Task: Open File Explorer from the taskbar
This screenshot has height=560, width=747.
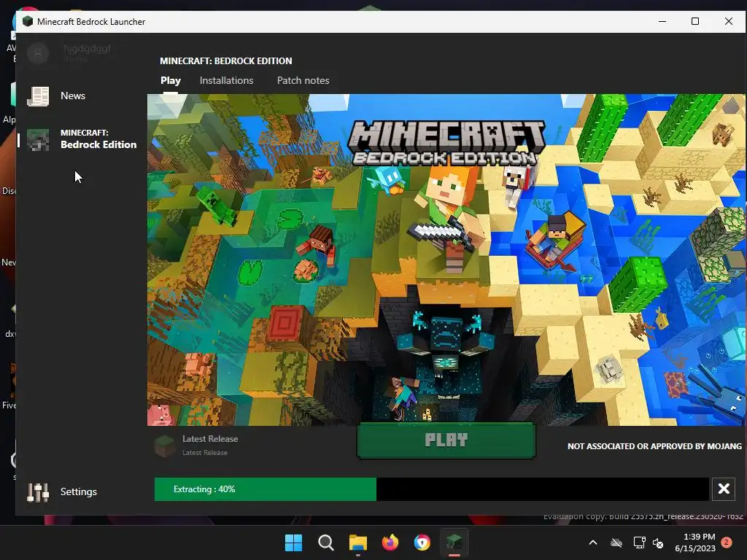Action: (x=357, y=542)
